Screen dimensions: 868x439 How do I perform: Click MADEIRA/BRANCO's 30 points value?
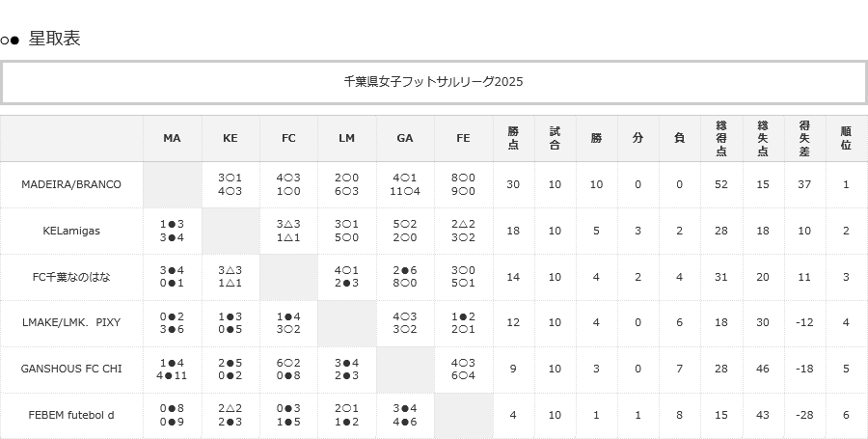(x=513, y=184)
